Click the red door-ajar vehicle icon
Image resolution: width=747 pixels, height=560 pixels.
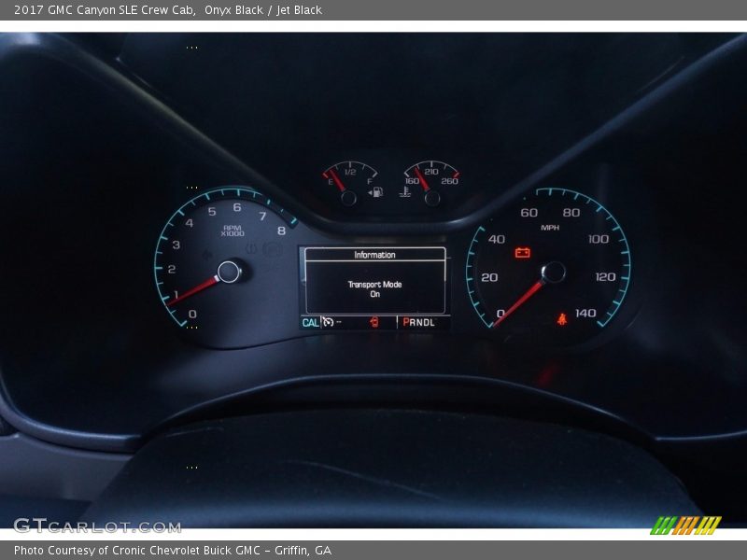tap(374, 322)
